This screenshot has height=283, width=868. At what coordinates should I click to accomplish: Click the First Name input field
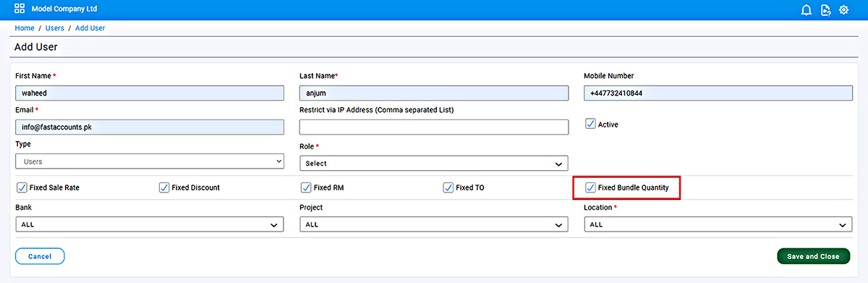pyautogui.click(x=149, y=93)
